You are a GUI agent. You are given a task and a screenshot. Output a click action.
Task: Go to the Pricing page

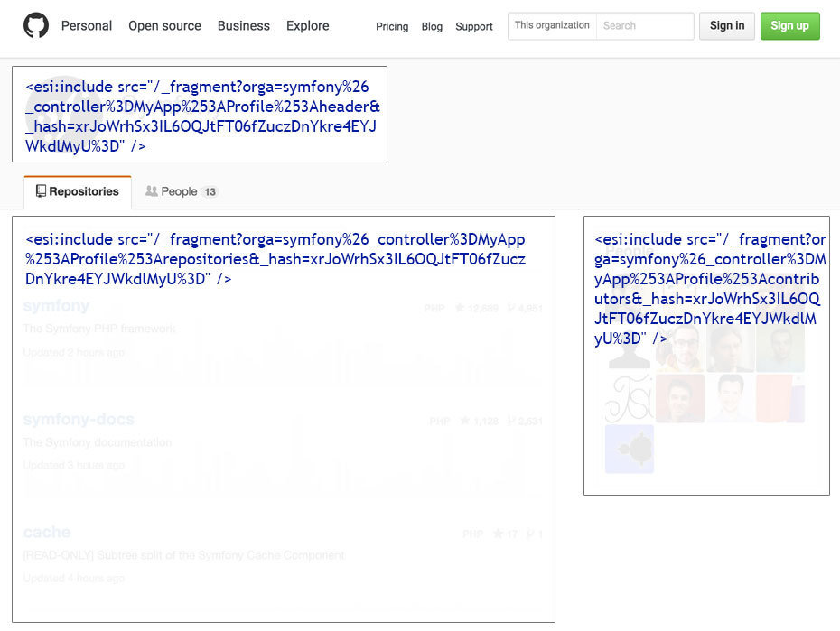pos(392,26)
